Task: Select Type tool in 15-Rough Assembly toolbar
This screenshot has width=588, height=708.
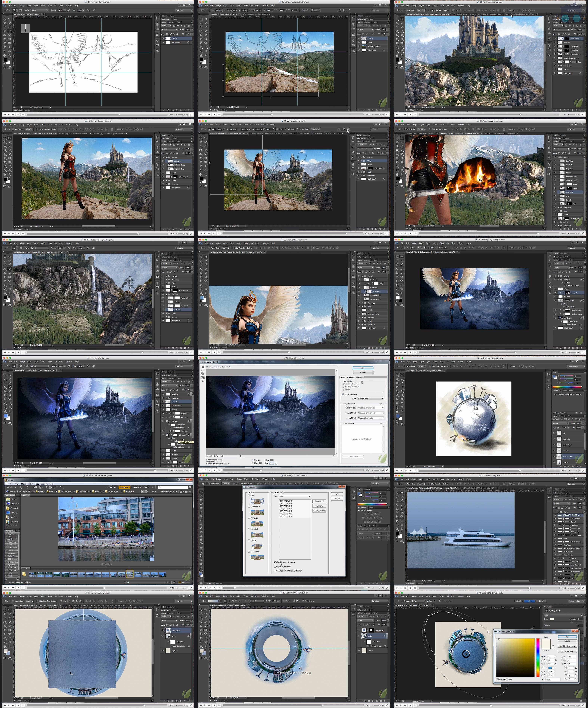Action: point(201,552)
